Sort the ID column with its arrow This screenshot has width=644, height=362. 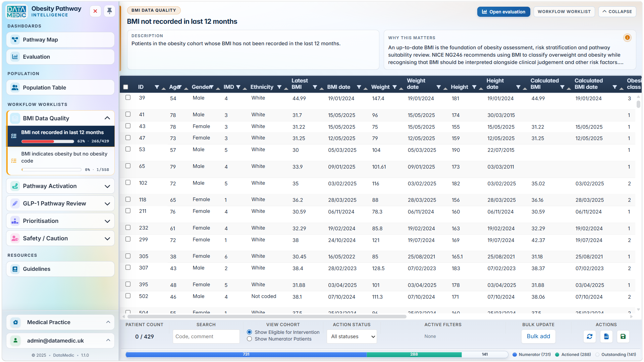(x=164, y=88)
